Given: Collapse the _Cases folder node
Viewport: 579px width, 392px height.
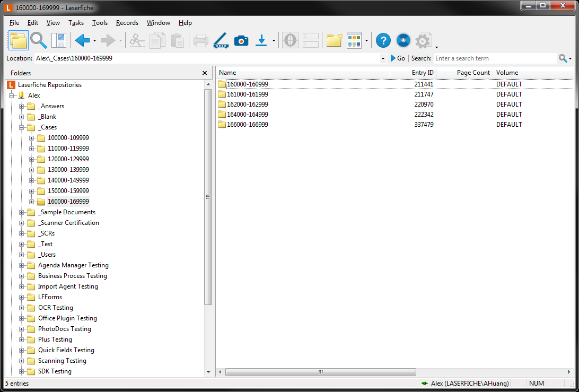Looking at the screenshot, I should 21,127.
